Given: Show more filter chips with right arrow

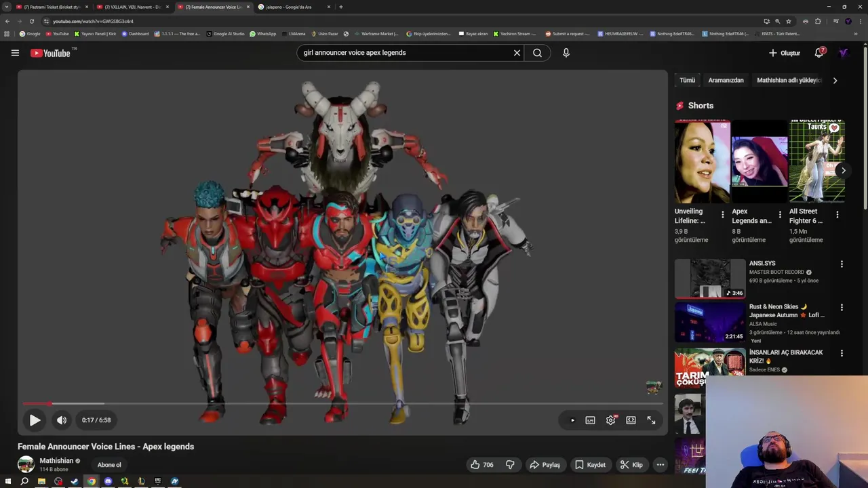Looking at the screenshot, I should (x=835, y=80).
